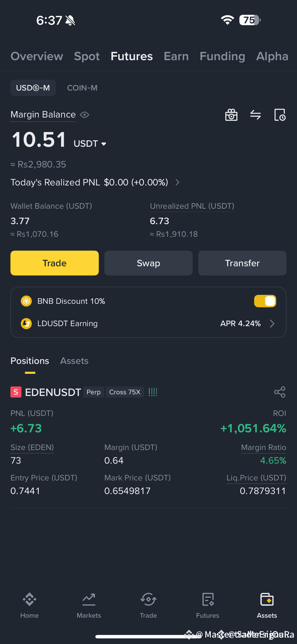
Task: Toggle the BNB Discount 10% switch
Action: click(x=265, y=301)
